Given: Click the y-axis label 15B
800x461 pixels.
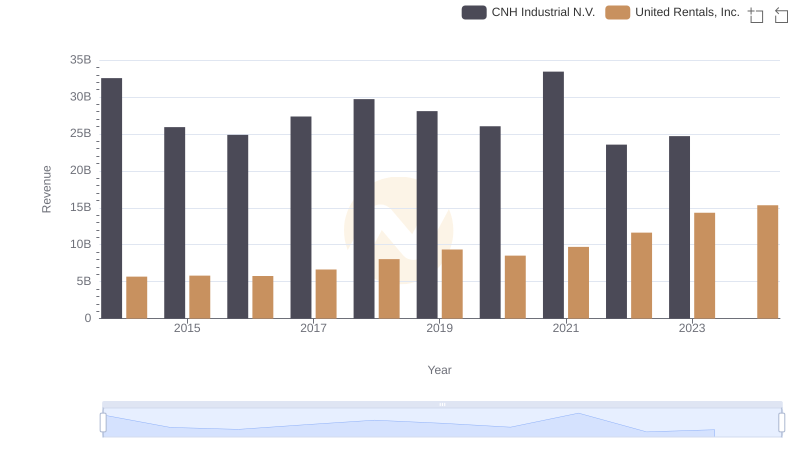Looking at the screenshot, I should coord(81,208).
